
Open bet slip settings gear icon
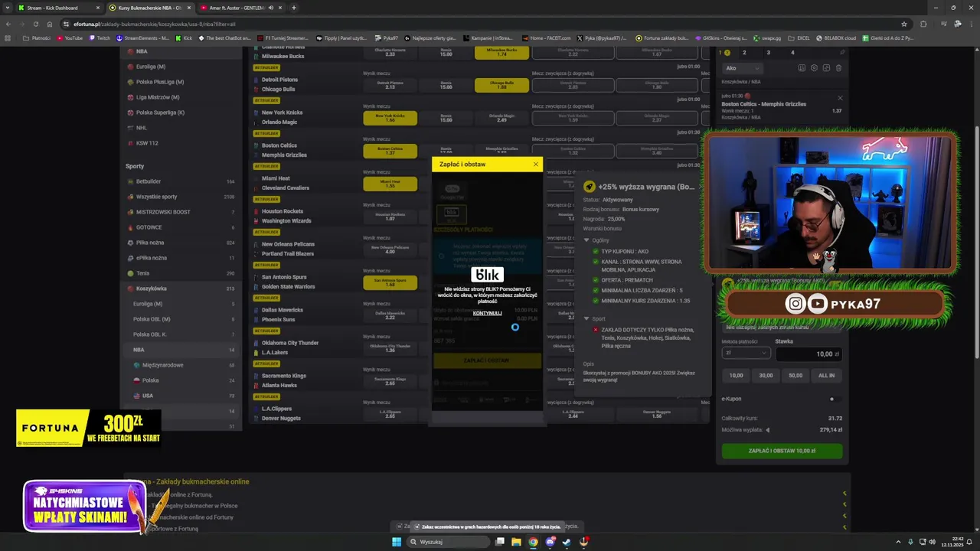(x=814, y=68)
